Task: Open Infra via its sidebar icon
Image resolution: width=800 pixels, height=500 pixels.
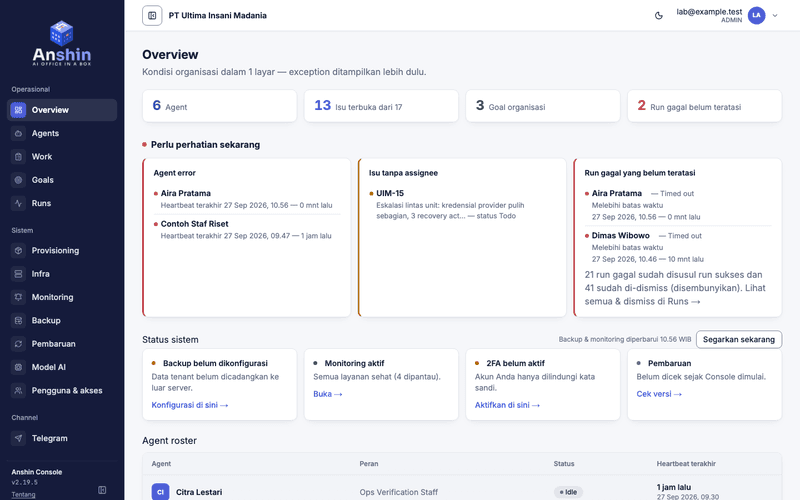Action: pyautogui.click(x=18, y=274)
